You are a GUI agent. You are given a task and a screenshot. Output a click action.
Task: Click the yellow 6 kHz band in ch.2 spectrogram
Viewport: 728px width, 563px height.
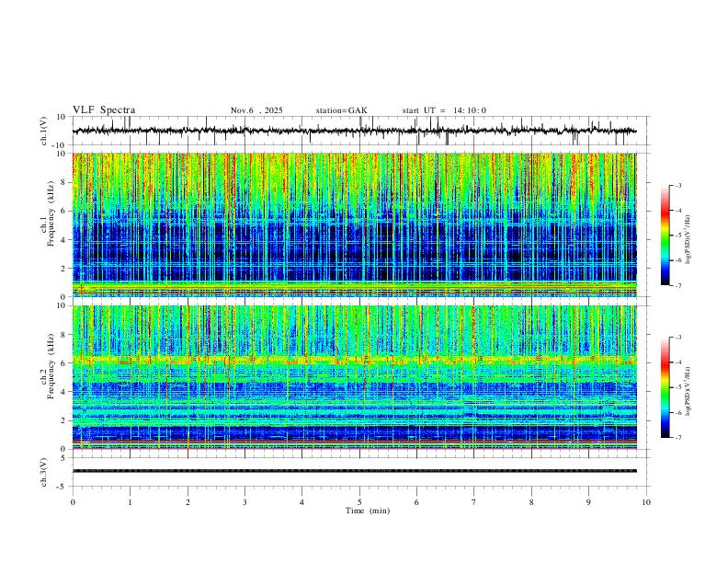point(354,360)
